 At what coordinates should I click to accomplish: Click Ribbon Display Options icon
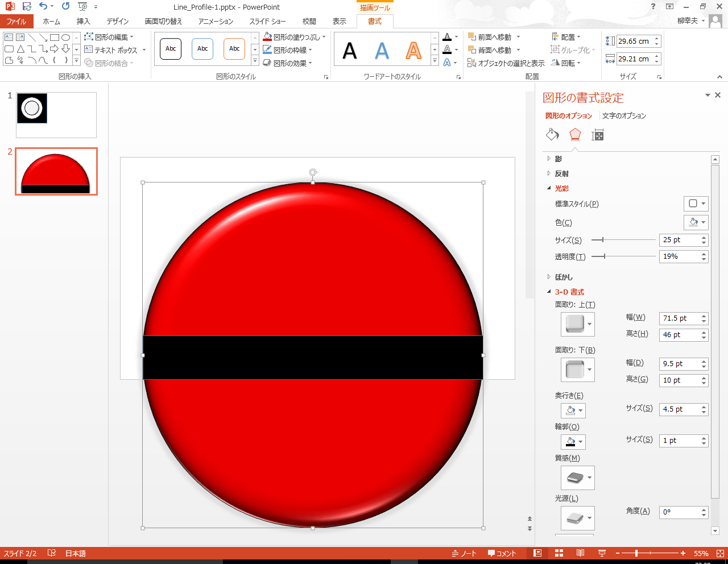pos(669,6)
